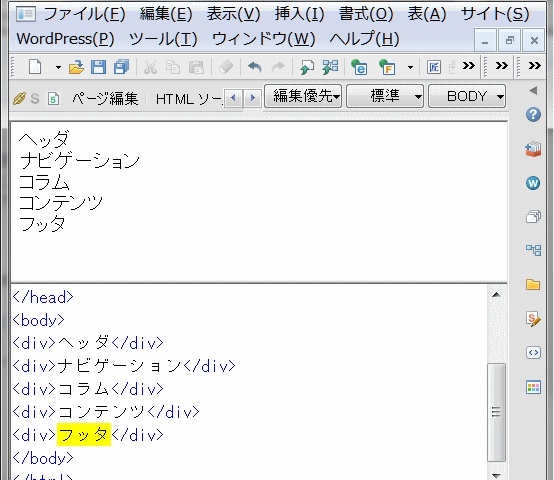The image size is (554, 480).
Task: Open the ファイル(F) menu
Action: 84,14
